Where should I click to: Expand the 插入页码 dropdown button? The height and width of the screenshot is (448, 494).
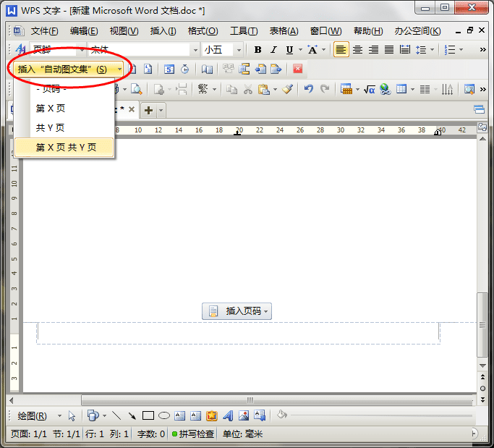pyautogui.click(x=237, y=311)
